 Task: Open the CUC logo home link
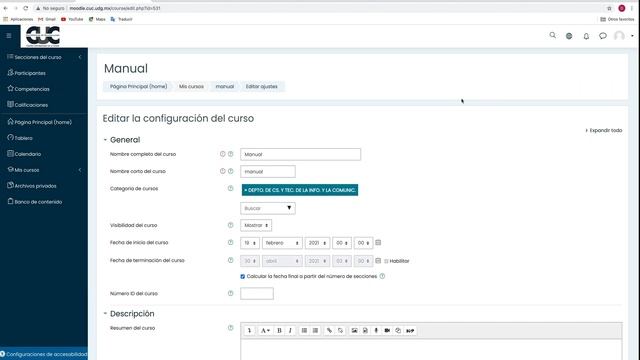pyautogui.click(x=43, y=36)
